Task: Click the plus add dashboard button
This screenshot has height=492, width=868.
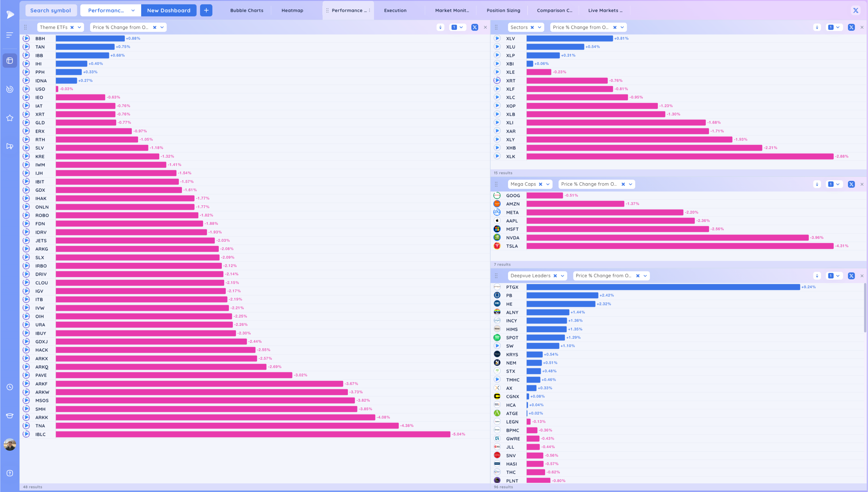Action: click(206, 10)
